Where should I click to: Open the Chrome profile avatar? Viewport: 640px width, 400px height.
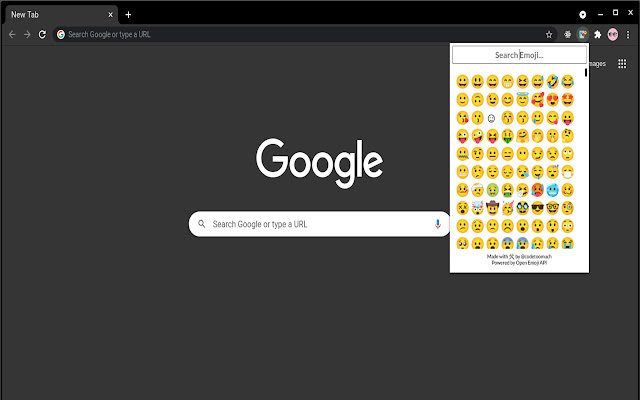pyautogui.click(x=613, y=35)
